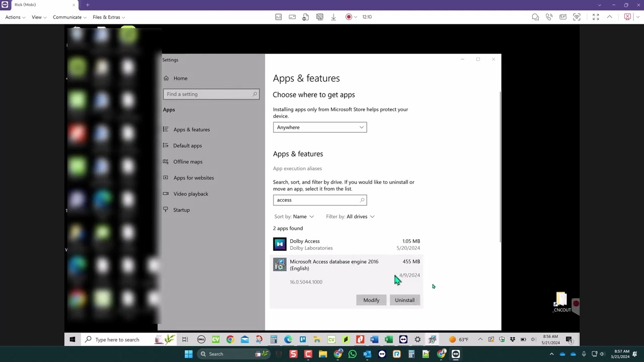Viewport: 644px width, 362px height.
Task: Switch to the Rick (Mobi) session tab
Action: pyautogui.click(x=40, y=5)
